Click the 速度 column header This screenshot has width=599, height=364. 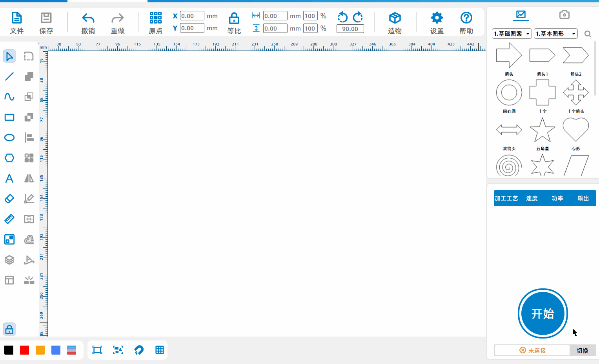click(532, 198)
